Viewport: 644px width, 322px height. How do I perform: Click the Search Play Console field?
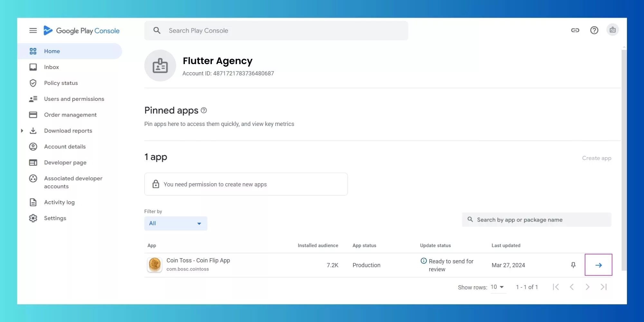click(x=276, y=31)
